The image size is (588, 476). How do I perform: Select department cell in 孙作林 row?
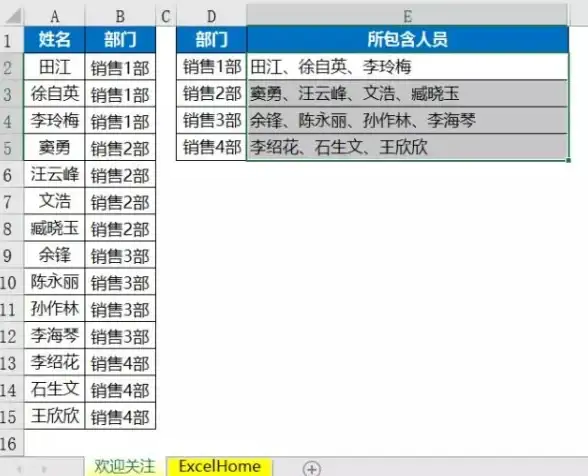(120, 309)
